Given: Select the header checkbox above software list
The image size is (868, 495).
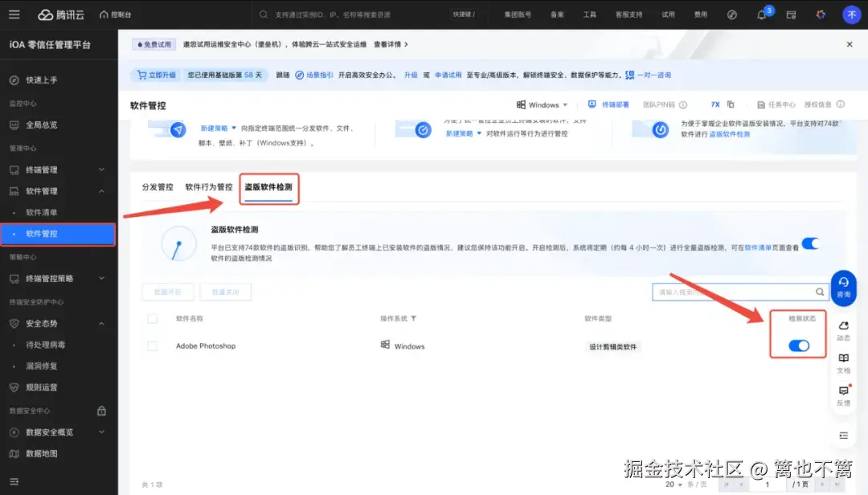Looking at the screenshot, I should coord(151,318).
